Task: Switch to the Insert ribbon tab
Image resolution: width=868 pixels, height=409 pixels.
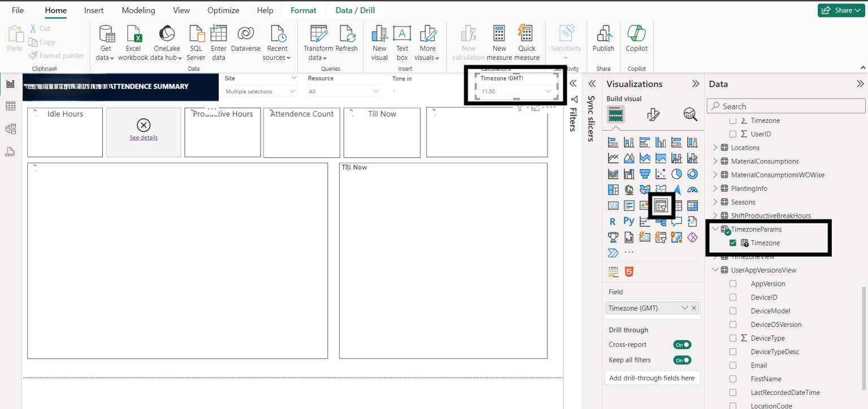Action: (x=94, y=10)
